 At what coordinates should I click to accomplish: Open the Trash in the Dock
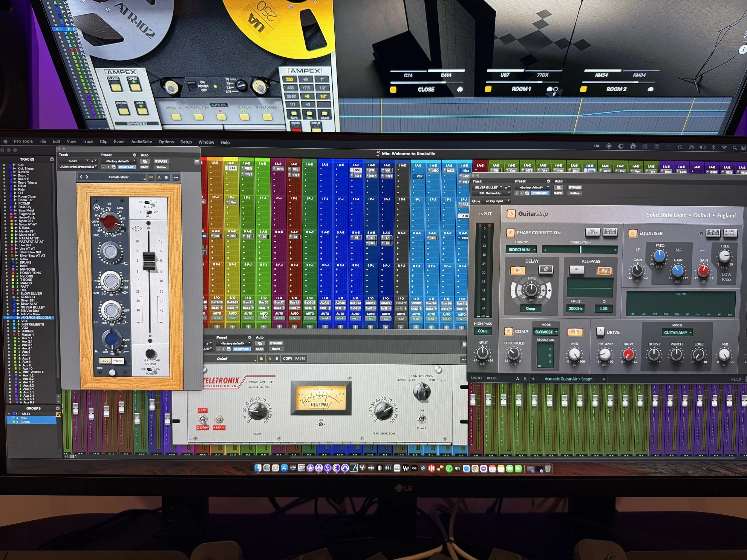(x=548, y=469)
